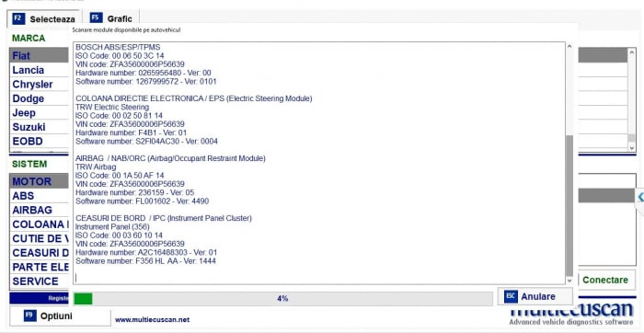Click Software number: 1267999572 line

145,81
